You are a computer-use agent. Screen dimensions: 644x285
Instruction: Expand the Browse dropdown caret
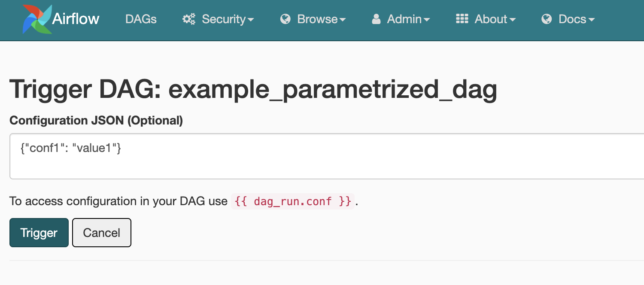tap(343, 20)
